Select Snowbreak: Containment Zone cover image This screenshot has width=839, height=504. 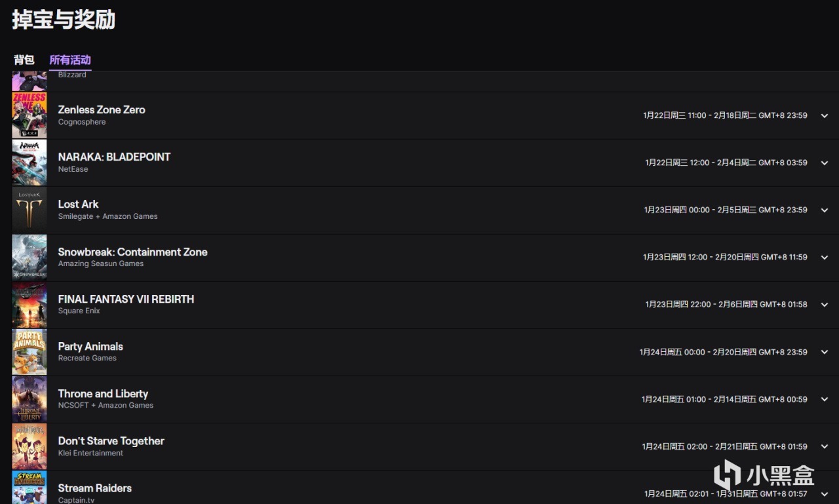29,258
